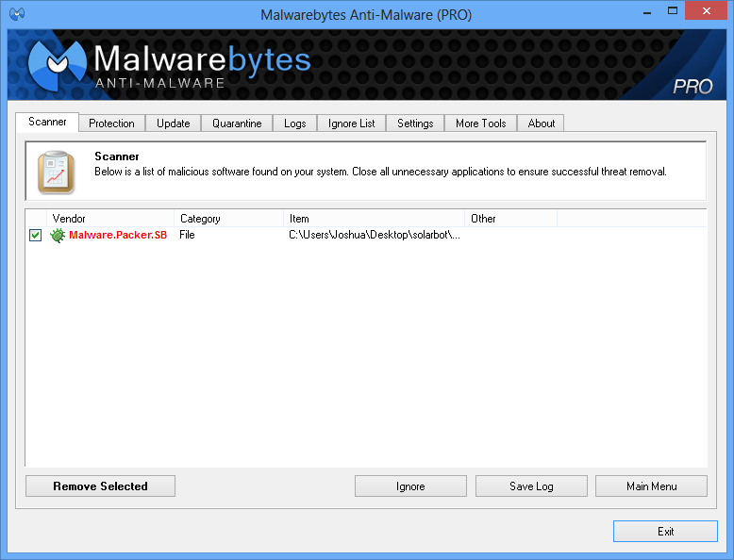Select the solarbot file path entry
734x560 pixels.
[x=375, y=235]
